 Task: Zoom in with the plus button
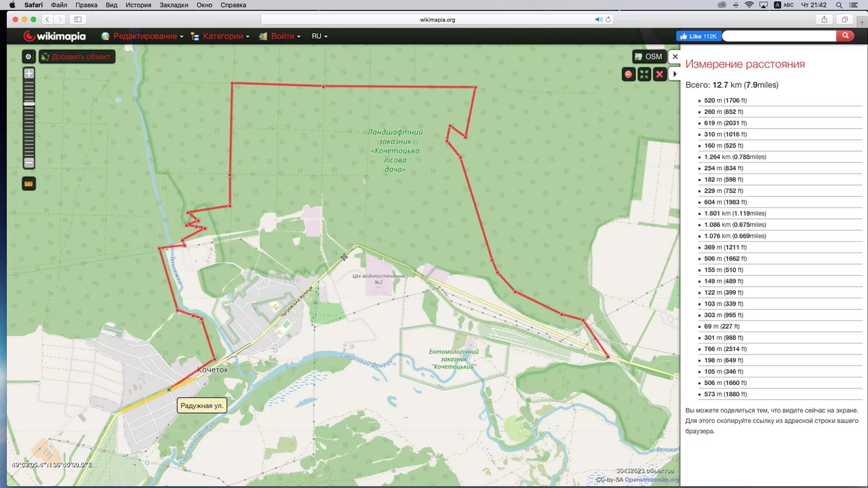point(29,73)
